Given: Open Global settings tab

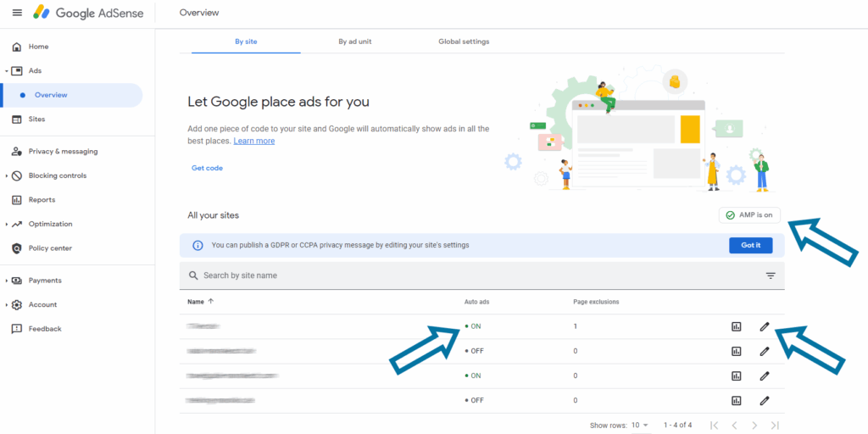Looking at the screenshot, I should 464,42.
